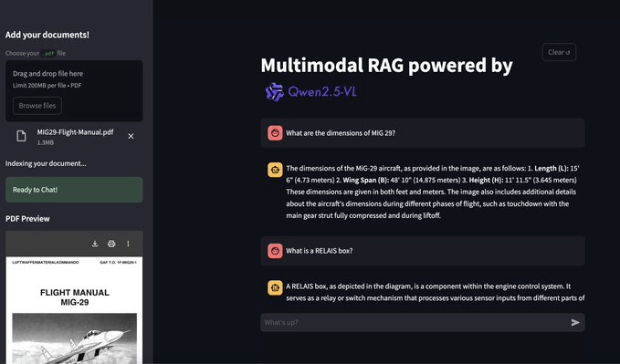The width and height of the screenshot is (620, 364).
Task: Click the assistant avatar beside the dimensions answer
Action: click(275, 170)
